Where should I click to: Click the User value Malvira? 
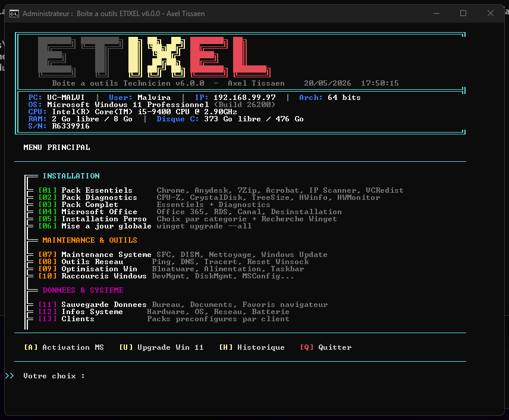(x=154, y=98)
